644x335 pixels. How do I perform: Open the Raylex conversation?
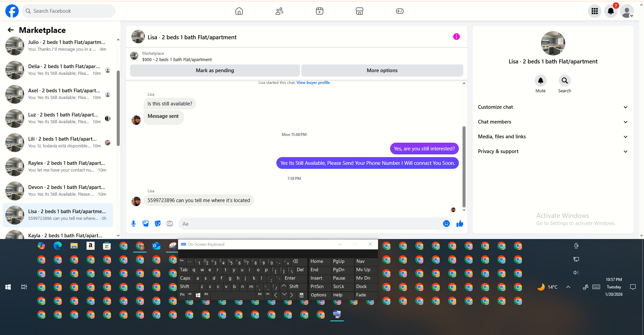(58, 167)
